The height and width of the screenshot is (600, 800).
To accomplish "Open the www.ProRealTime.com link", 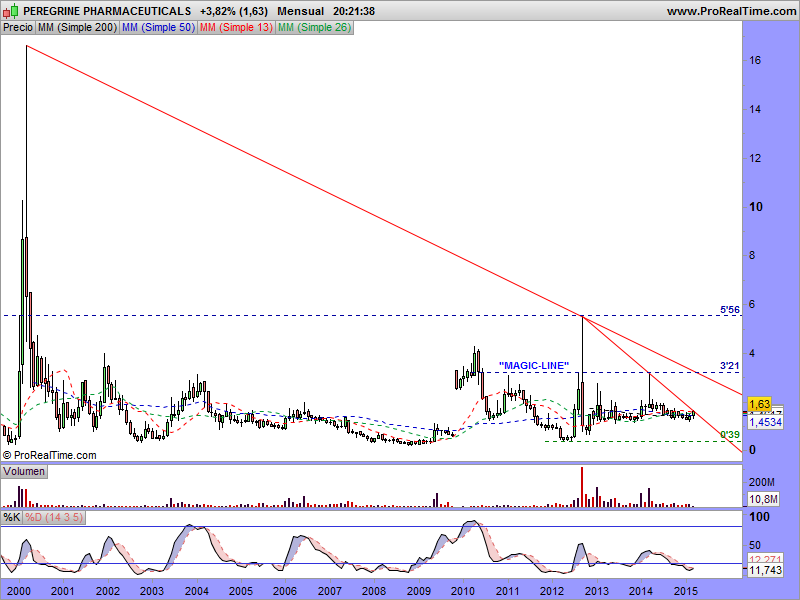I will tap(731, 11).
